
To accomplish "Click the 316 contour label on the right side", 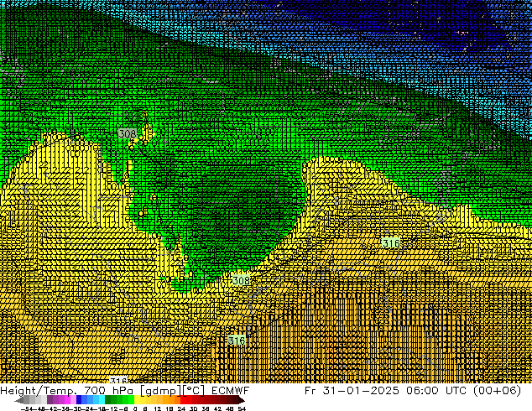I will (391, 243).
